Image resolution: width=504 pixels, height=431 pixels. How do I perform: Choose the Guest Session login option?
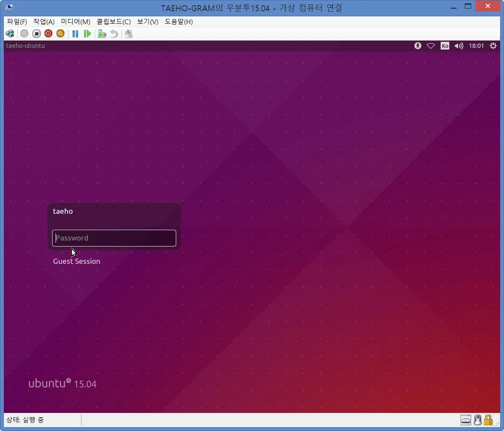click(77, 261)
